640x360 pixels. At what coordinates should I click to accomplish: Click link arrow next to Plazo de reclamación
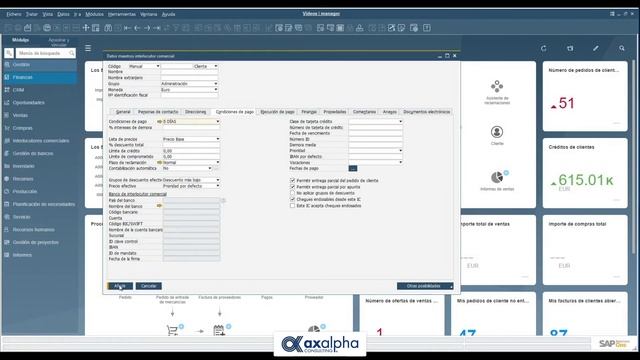[159, 162]
